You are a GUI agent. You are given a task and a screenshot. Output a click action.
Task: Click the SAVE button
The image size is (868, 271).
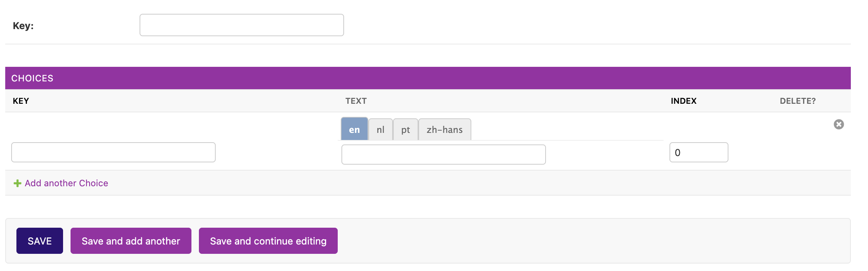[x=40, y=241]
